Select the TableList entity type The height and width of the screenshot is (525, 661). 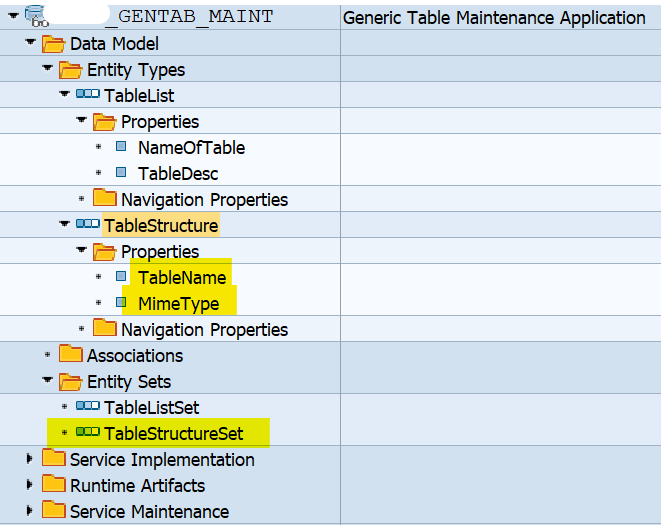click(x=139, y=96)
